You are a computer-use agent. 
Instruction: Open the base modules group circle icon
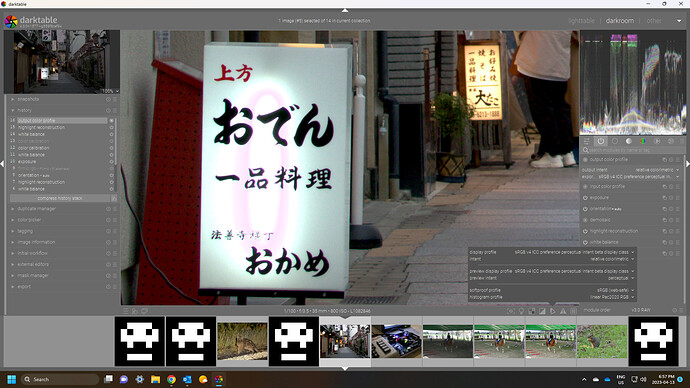tap(615, 141)
